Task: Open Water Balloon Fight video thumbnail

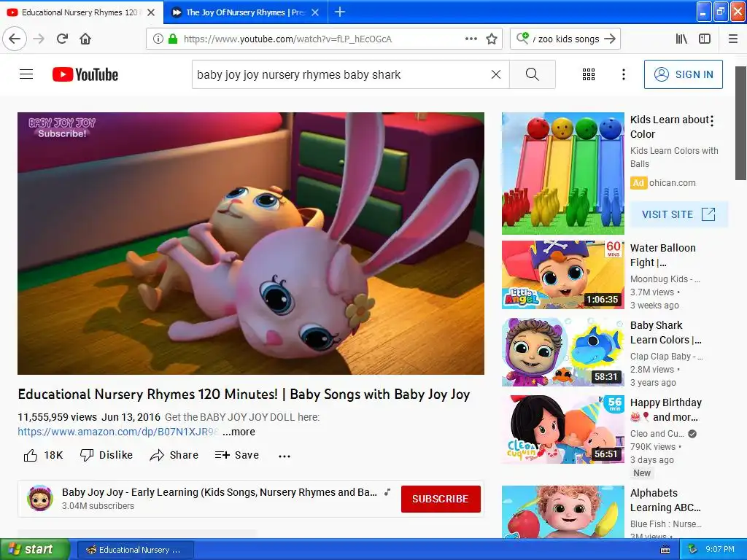Action: [x=563, y=275]
